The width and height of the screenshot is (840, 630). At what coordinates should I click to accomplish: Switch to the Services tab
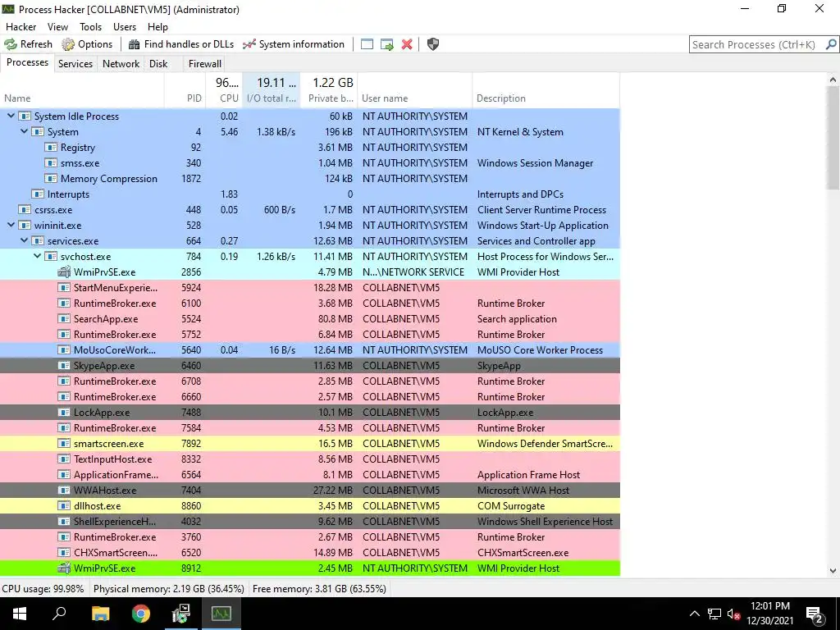pyautogui.click(x=75, y=64)
